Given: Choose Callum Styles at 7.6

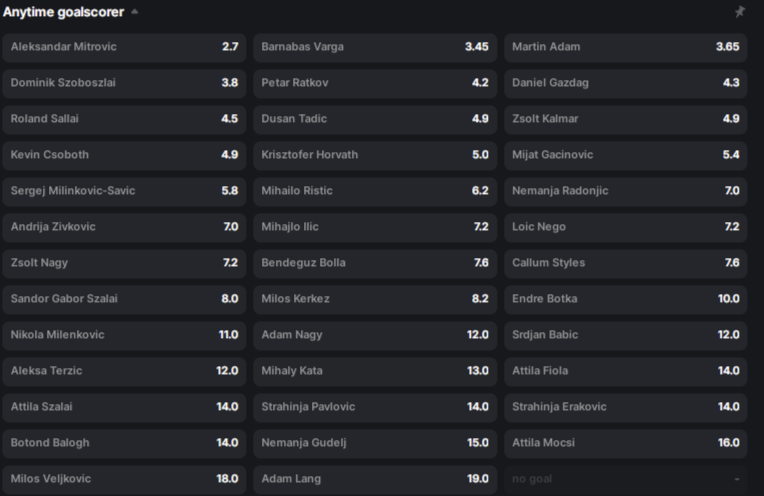Looking at the screenshot, I should click(626, 263).
